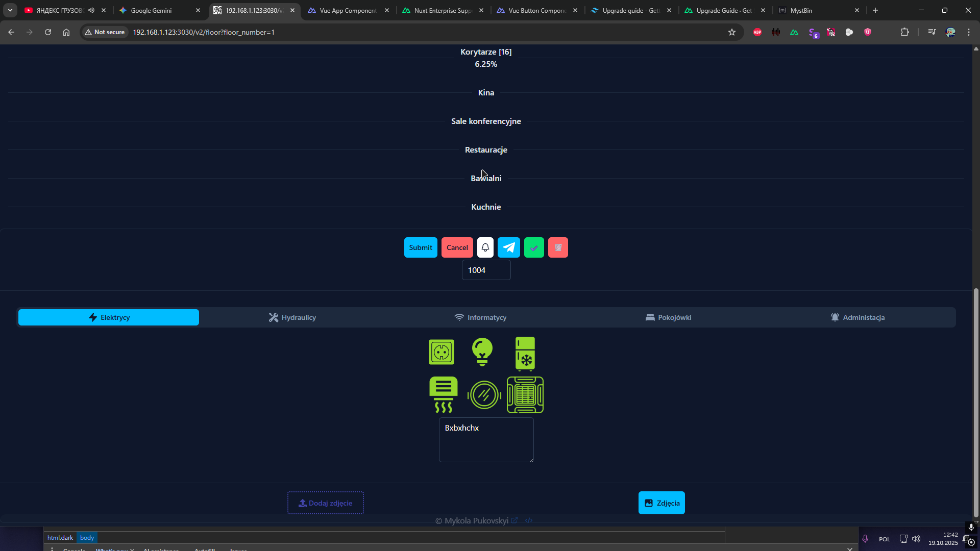Click the room number field showing 1004
The width and height of the screenshot is (980, 551).
tap(486, 270)
